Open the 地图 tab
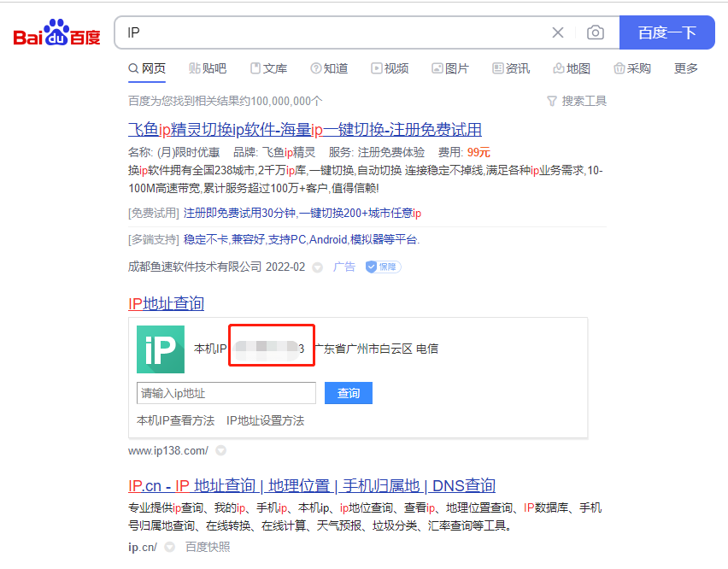Screen dimensions: 728x569 point(572,68)
